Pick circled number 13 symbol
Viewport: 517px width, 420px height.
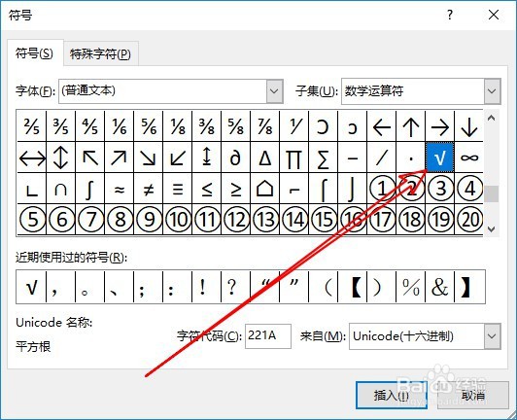coord(264,219)
